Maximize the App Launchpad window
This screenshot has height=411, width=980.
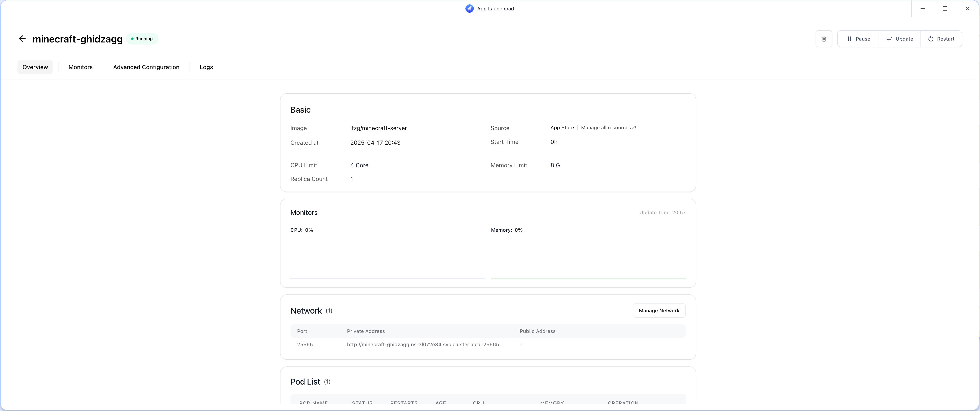click(x=945, y=8)
